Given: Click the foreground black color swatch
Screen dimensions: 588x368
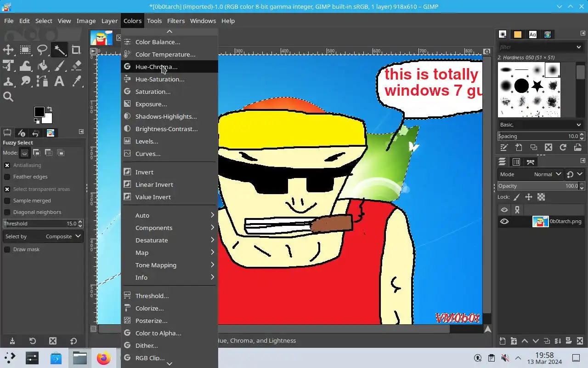Looking at the screenshot, I should pyautogui.click(x=39, y=112).
